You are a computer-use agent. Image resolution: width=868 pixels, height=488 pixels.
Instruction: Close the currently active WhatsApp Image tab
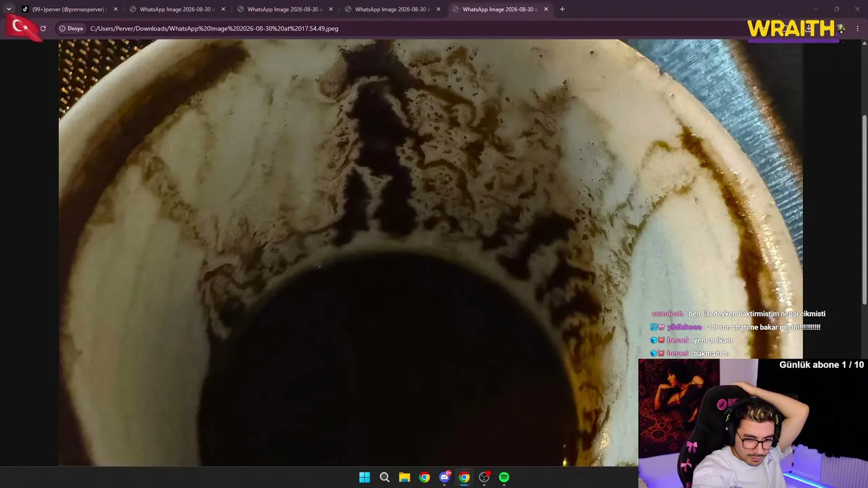[x=546, y=9]
